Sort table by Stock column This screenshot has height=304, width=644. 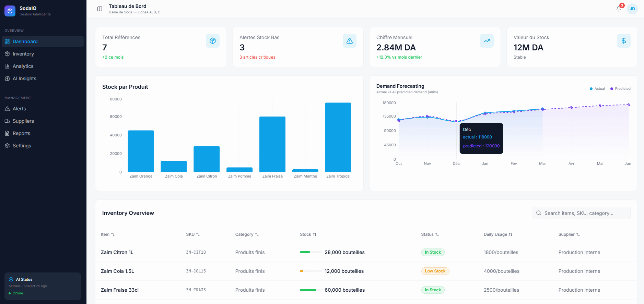pos(308,234)
